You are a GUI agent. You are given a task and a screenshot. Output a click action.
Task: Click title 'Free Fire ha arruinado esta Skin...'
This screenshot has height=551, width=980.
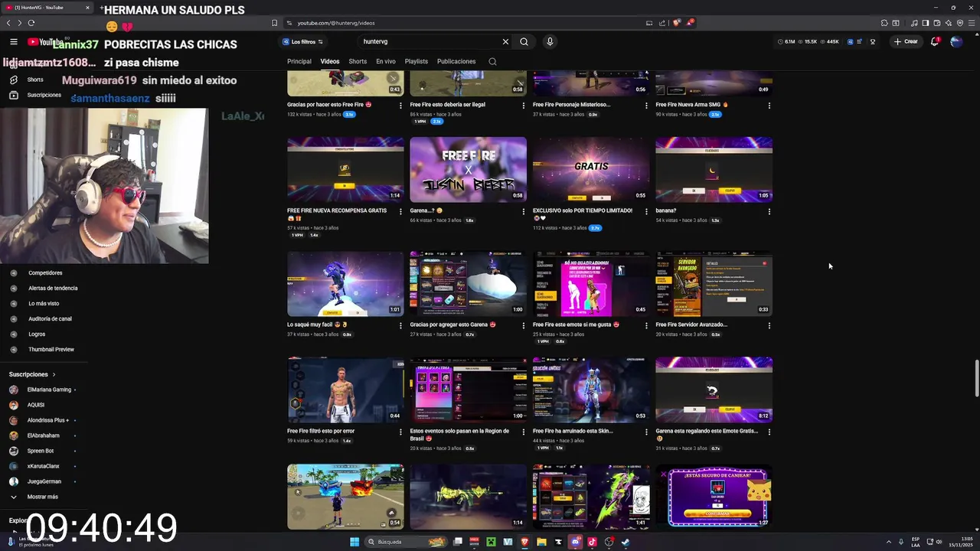(573, 431)
